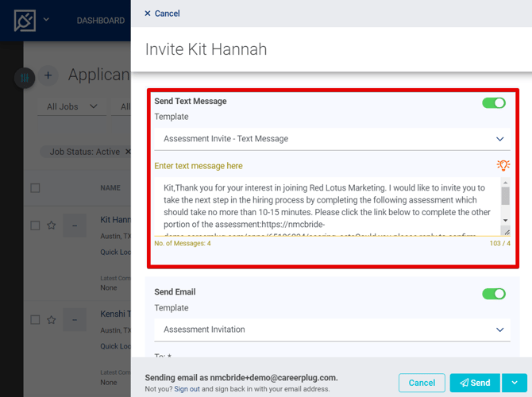
Task: Expand the Assessment Invitation email template dropdown
Action: click(333, 330)
